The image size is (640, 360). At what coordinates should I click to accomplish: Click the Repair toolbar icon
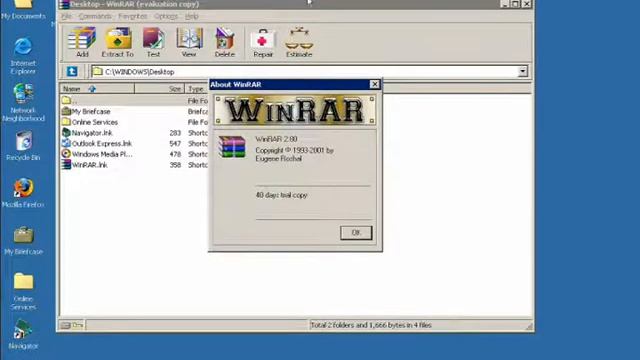tap(263, 42)
